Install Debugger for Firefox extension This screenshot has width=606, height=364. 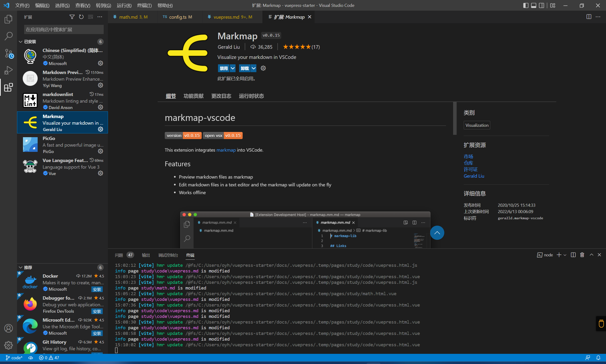point(97,311)
